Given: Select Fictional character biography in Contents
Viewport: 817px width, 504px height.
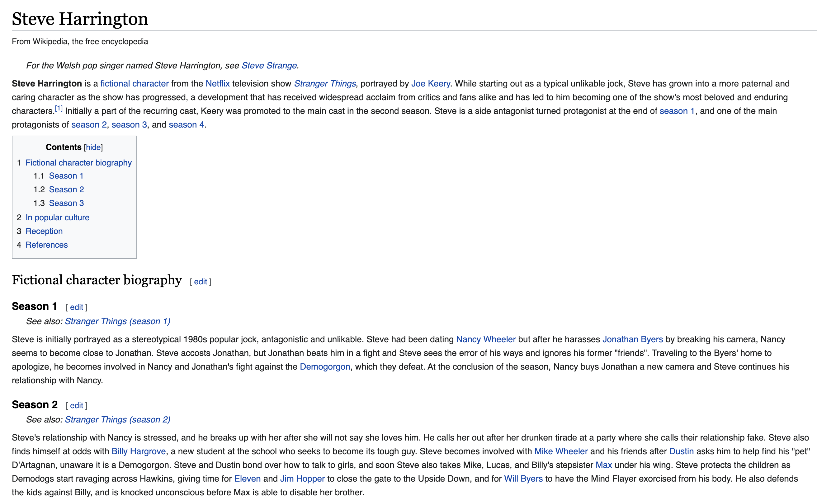Looking at the screenshot, I should pos(79,162).
